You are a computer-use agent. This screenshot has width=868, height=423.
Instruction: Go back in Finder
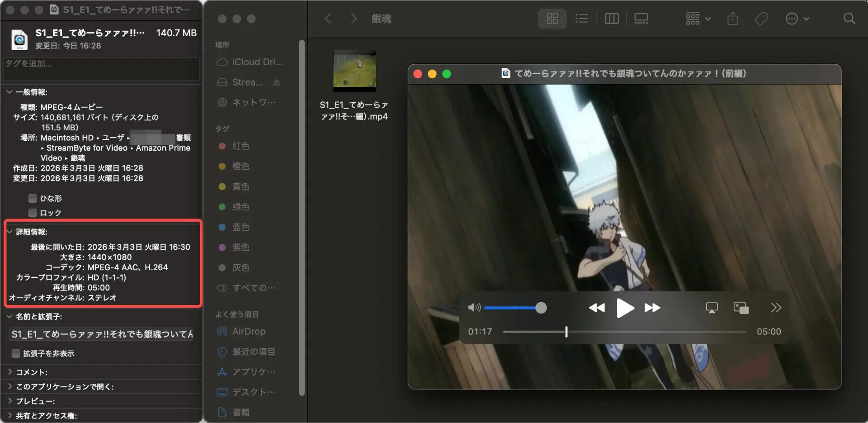(x=328, y=19)
